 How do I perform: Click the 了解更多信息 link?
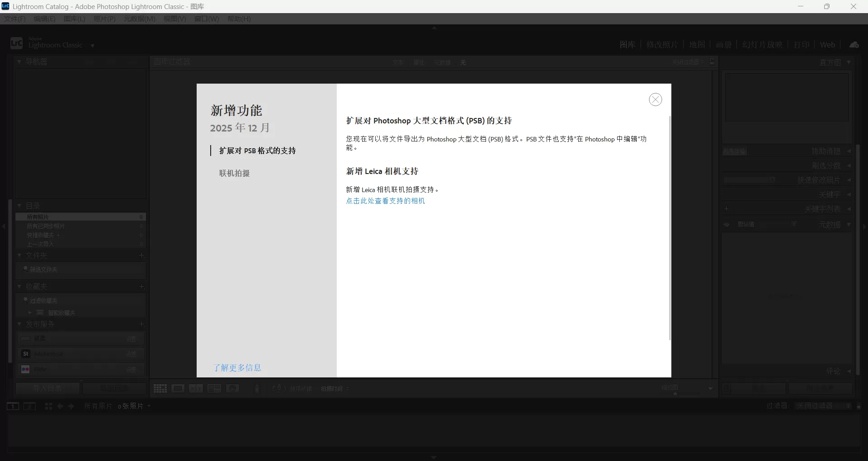click(237, 368)
